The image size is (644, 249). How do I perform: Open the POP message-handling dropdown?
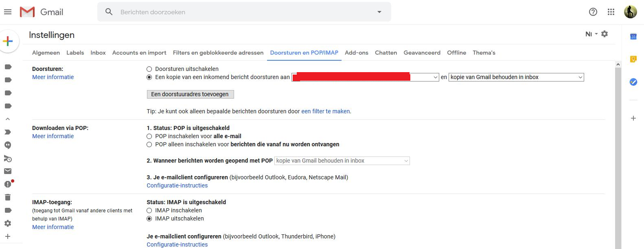tap(342, 161)
